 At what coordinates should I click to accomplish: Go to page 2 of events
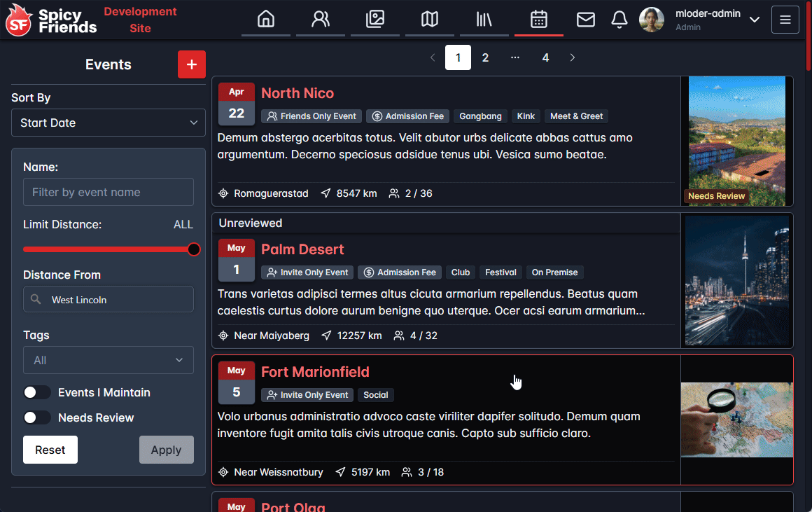coord(485,57)
